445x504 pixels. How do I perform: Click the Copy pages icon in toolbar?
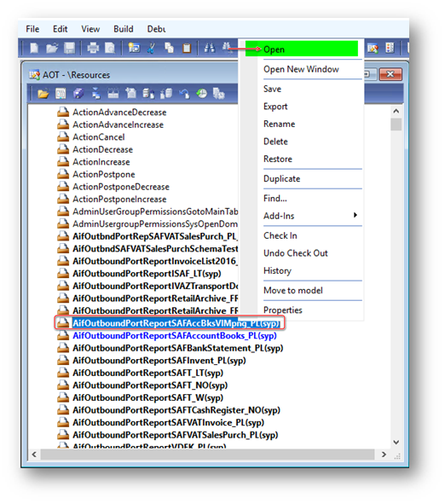(x=169, y=49)
